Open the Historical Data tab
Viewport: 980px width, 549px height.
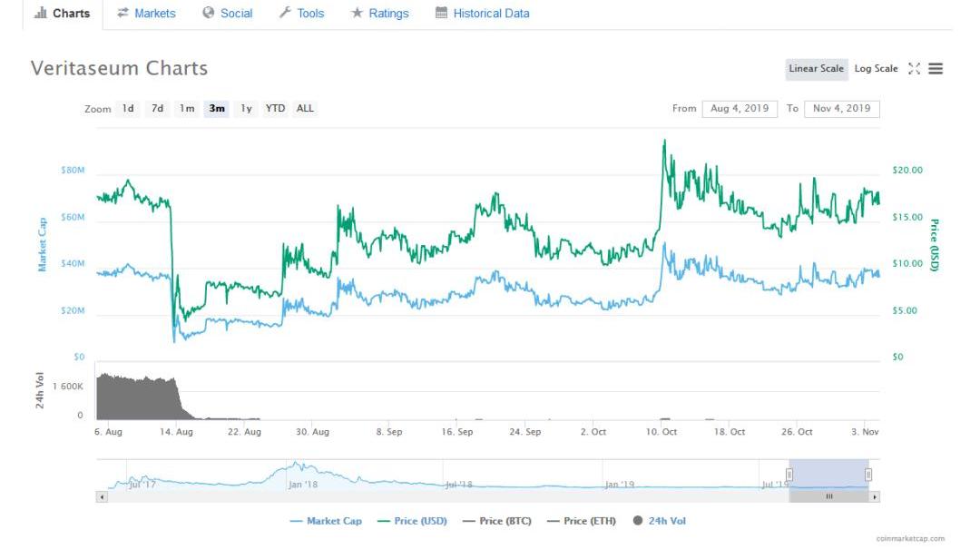click(482, 14)
